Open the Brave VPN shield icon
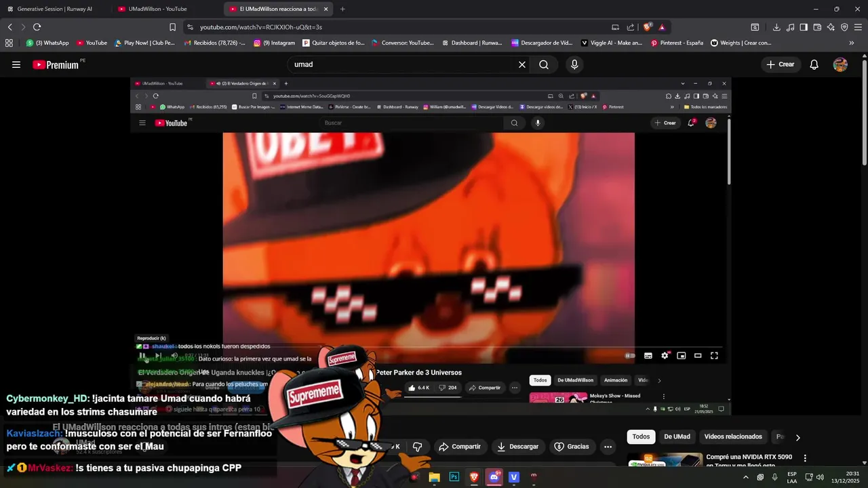This screenshot has height=488, width=868. 844,27
